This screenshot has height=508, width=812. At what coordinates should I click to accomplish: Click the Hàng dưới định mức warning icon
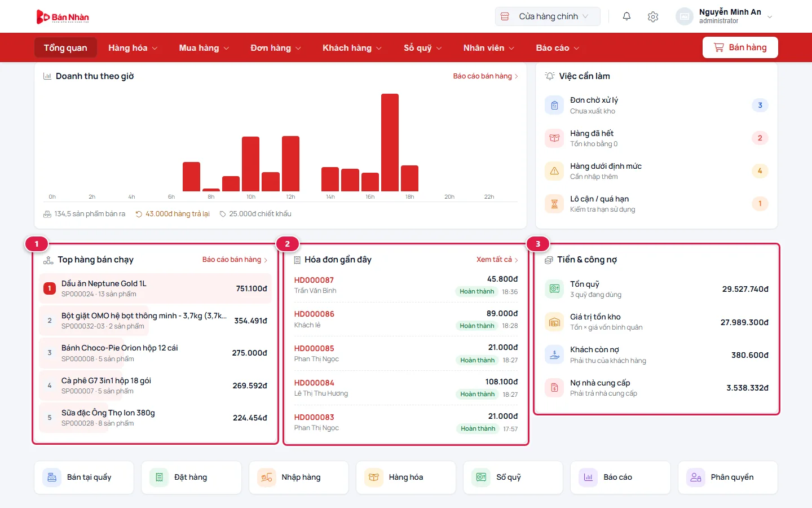(x=554, y=170)
